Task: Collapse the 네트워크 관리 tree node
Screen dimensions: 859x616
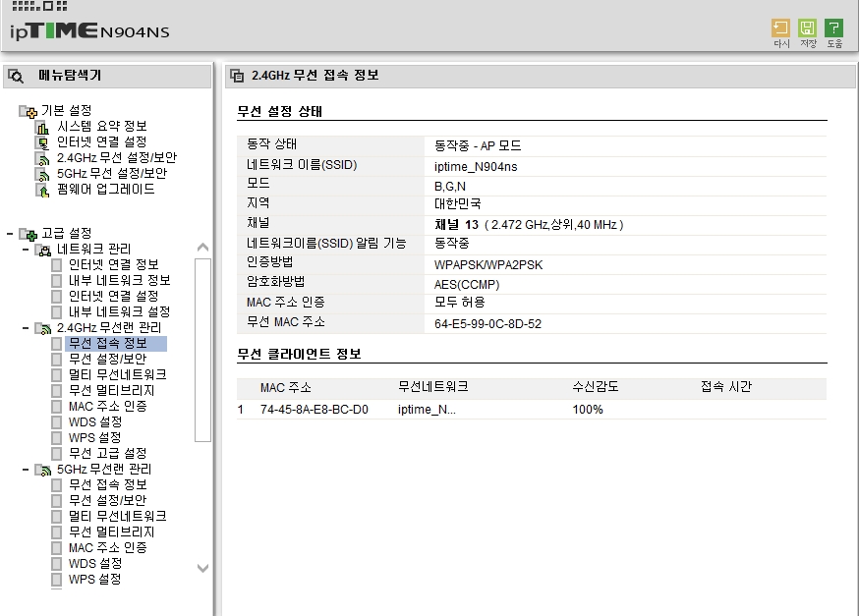Action: [26, 250]
